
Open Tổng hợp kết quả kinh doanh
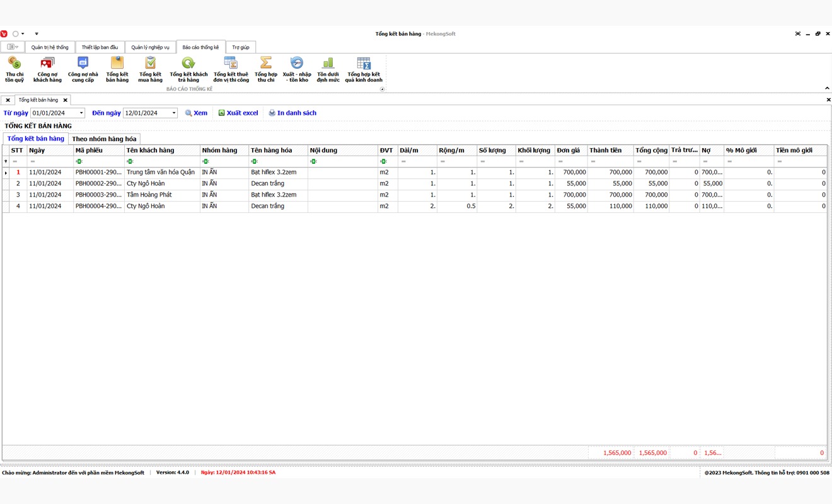364,69
